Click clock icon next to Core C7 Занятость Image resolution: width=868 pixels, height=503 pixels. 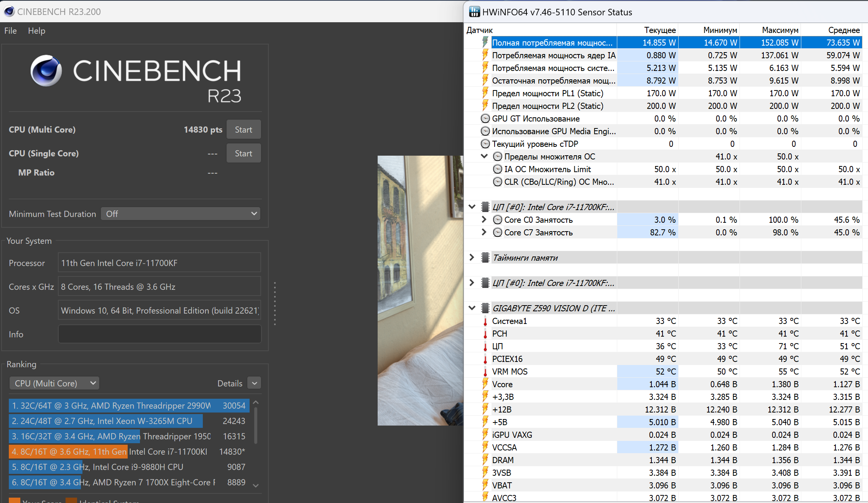497,232
